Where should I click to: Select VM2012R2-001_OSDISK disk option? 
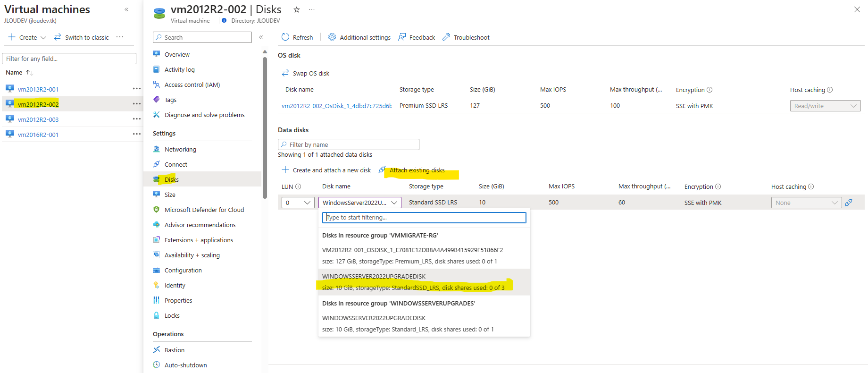[424, 255]
